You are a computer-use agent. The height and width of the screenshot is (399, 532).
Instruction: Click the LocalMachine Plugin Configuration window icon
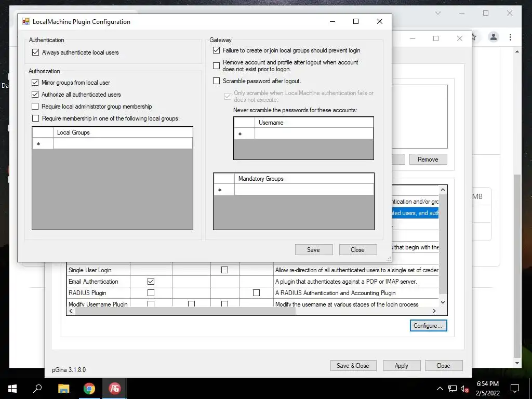pyautogui.click(x=26, y=22)
